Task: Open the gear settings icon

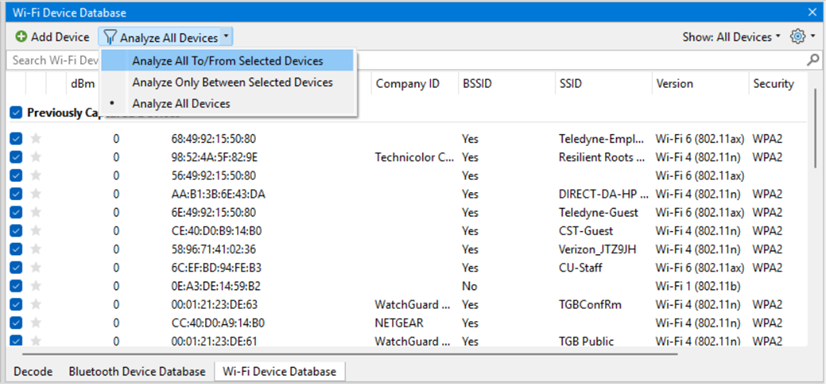Action: 798,36
